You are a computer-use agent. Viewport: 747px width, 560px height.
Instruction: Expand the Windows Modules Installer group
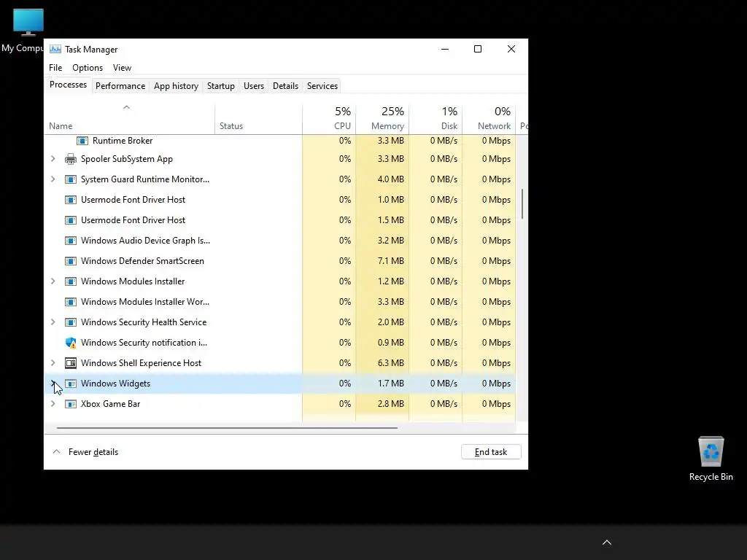click(x=53, y=281)
